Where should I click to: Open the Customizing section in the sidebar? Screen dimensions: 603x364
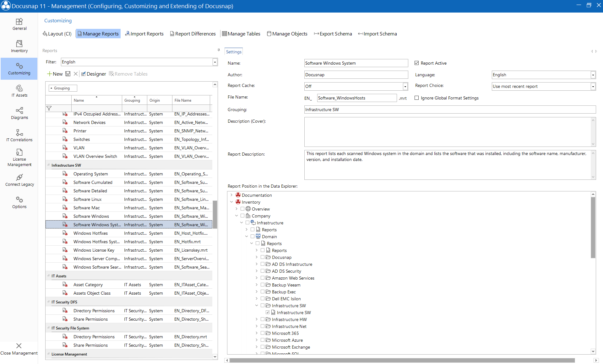point(19,68)
